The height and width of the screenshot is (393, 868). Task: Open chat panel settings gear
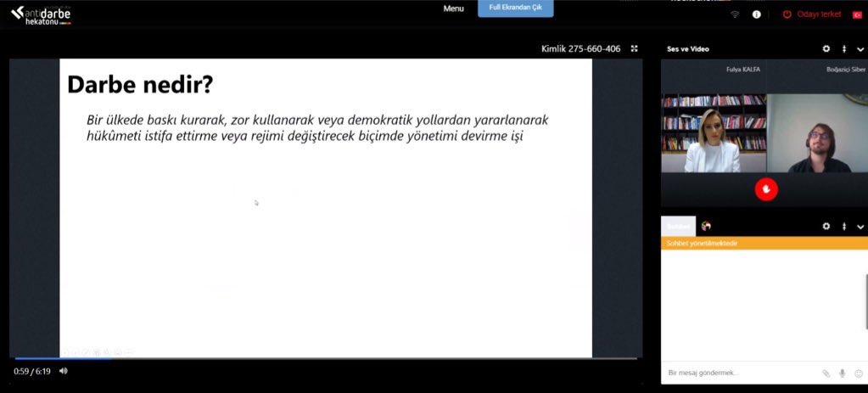826,227
